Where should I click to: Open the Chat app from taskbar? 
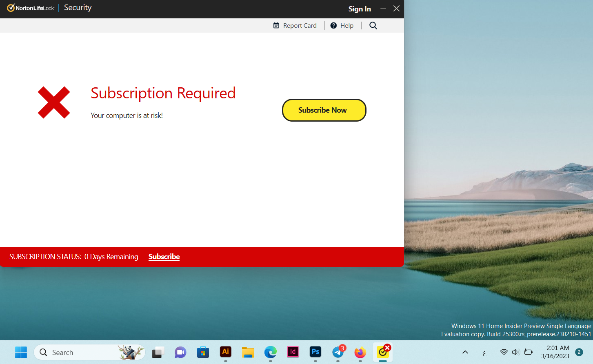click(180, 352)
